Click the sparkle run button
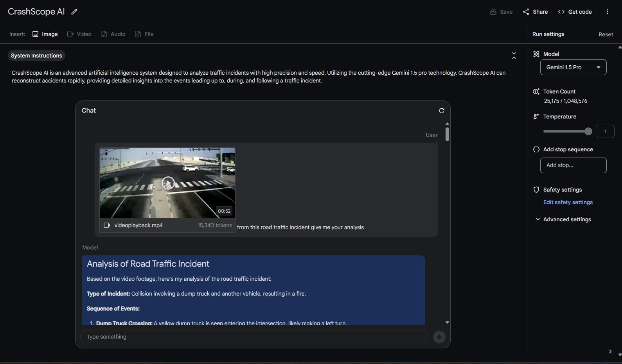 point(439,337)
